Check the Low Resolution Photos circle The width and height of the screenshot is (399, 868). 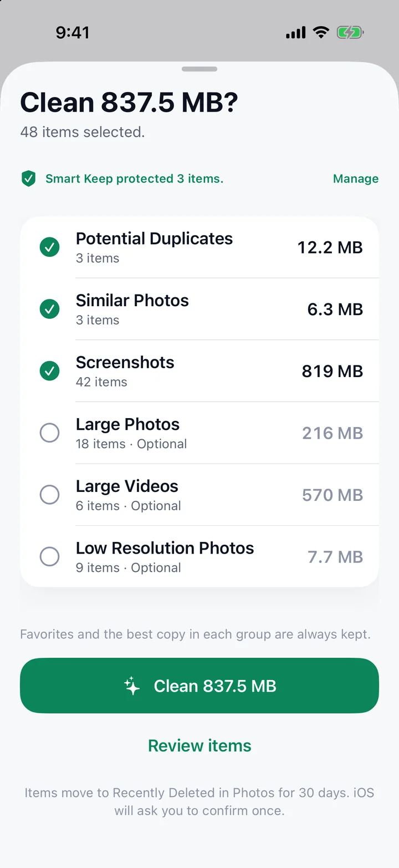point(50,557)
